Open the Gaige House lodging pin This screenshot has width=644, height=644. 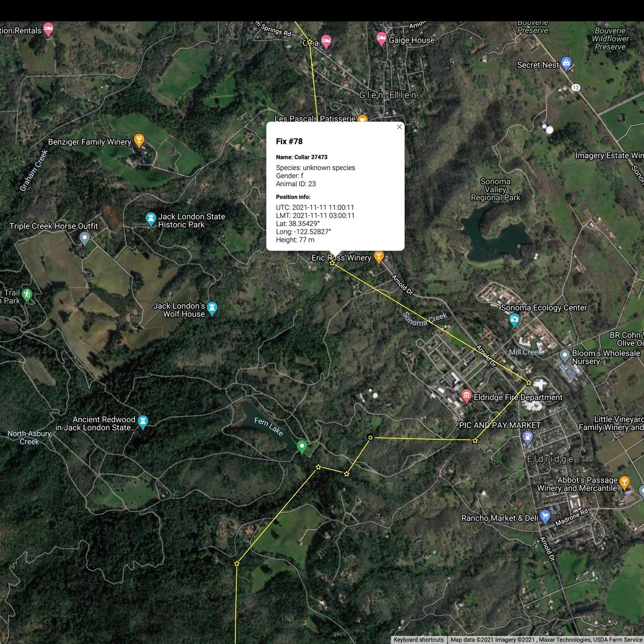coord(381,39)
